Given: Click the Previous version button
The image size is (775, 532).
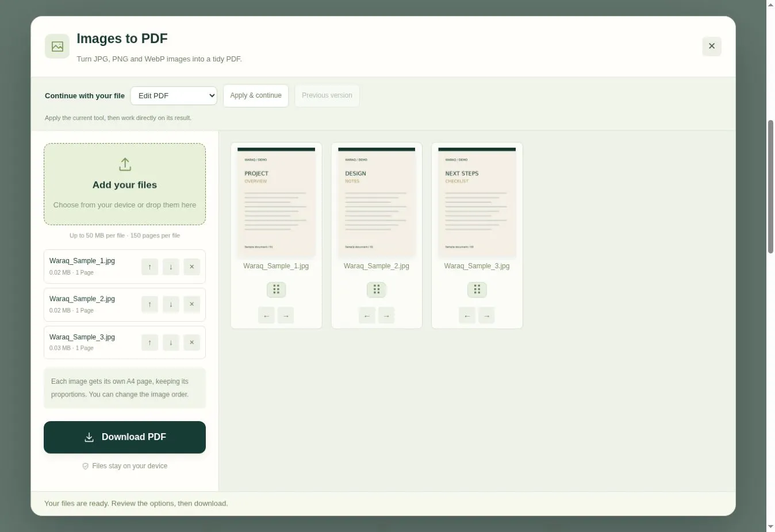Looking at the screenshot, I should pyautogui.click(x=327, y=96).
